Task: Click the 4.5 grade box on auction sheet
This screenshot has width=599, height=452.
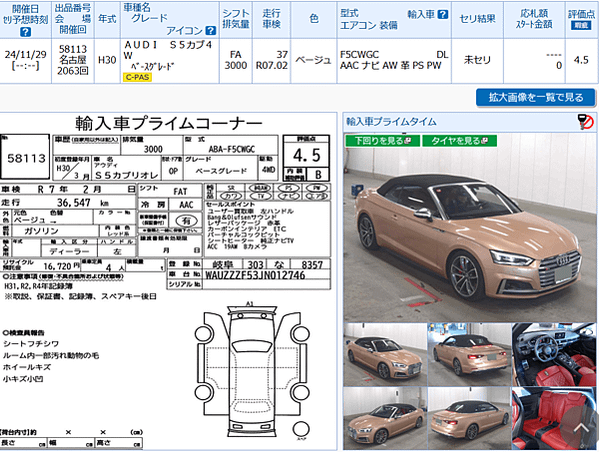Action: [x=306, y=155]
